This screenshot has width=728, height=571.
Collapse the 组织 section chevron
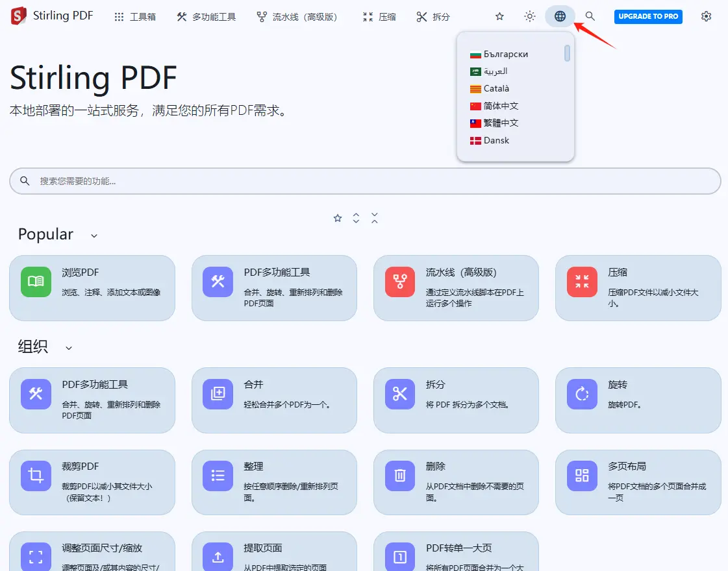[x=69, y=348]
